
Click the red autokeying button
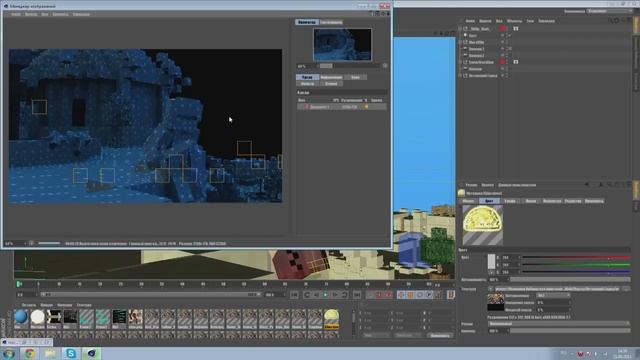388,295
